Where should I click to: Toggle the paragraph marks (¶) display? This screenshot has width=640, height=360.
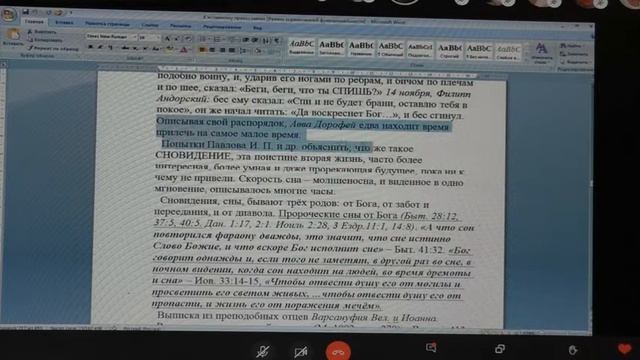(277, 40)
